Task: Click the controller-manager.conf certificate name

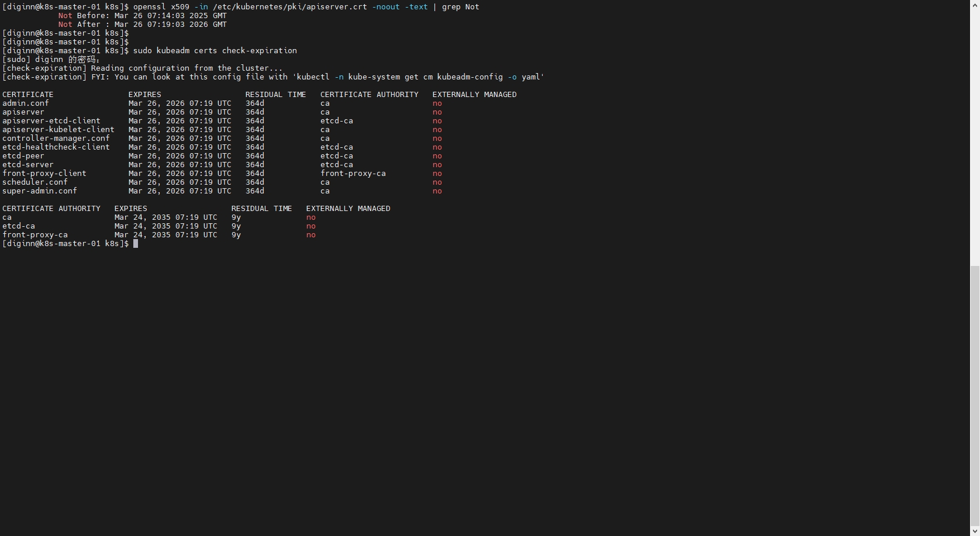Action: 56,139
